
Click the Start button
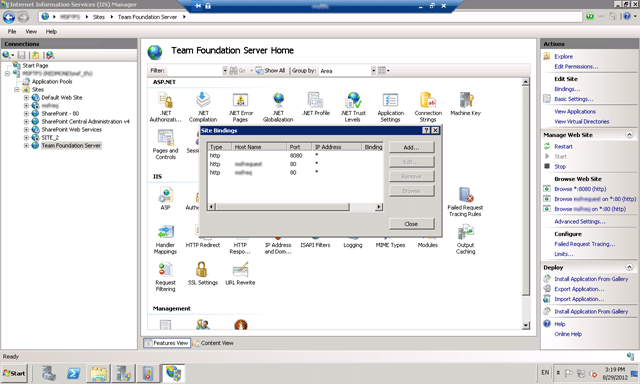[14, 373]
